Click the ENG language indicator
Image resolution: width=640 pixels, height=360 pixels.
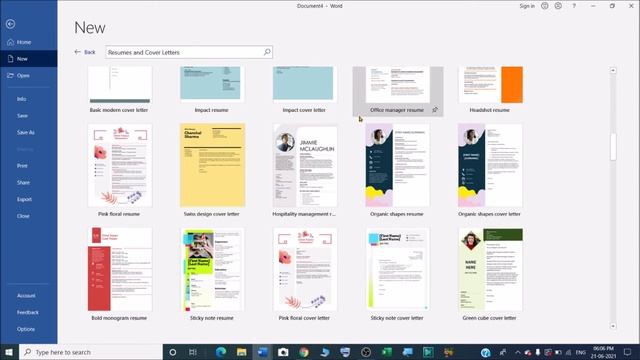(x=580, y=352)
